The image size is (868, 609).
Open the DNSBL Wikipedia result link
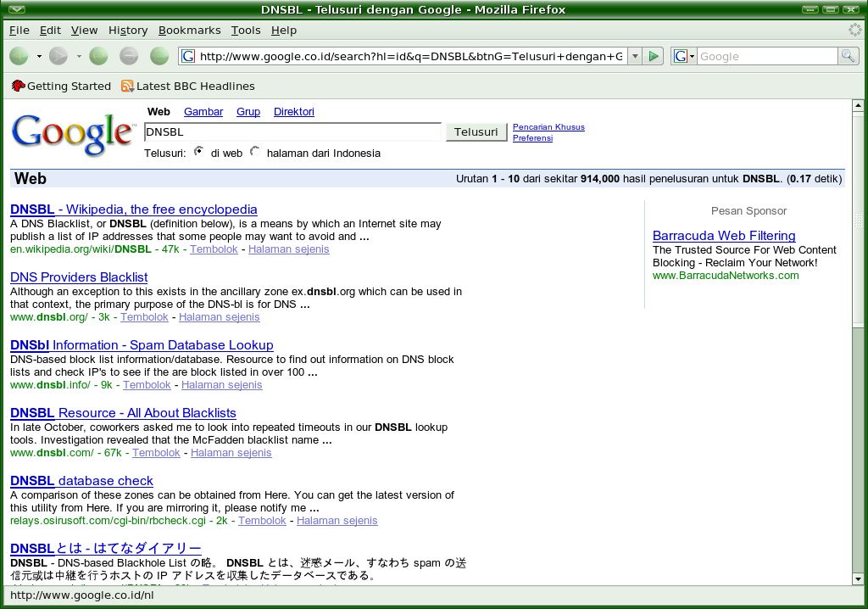click(x=133, y=209)
